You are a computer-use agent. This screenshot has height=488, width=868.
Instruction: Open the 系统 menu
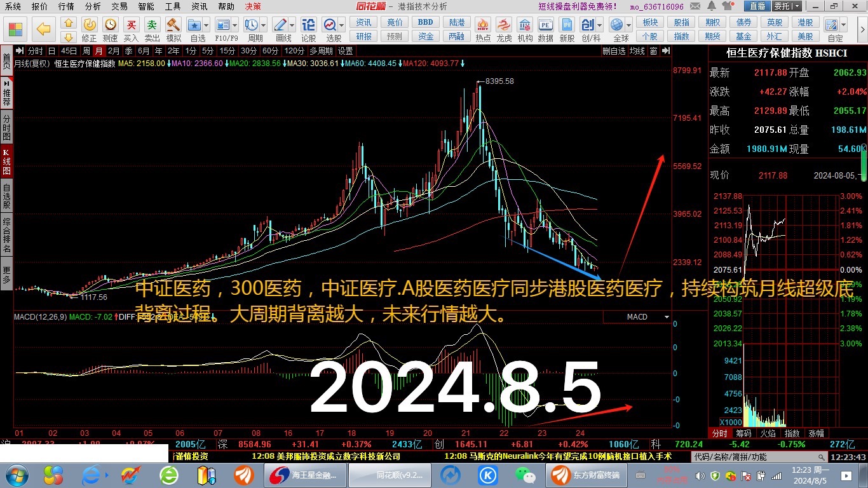pyautogui.click(x=13, y=6)
